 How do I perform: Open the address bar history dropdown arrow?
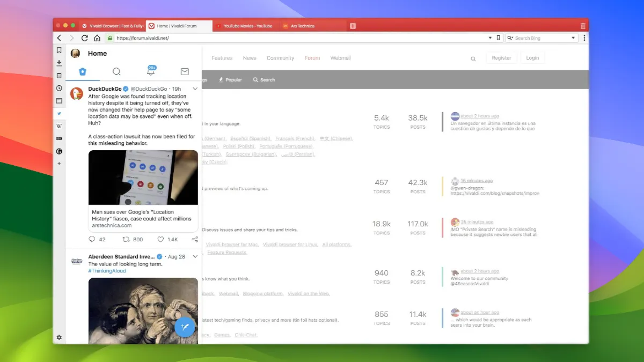(x=490, y=38)
